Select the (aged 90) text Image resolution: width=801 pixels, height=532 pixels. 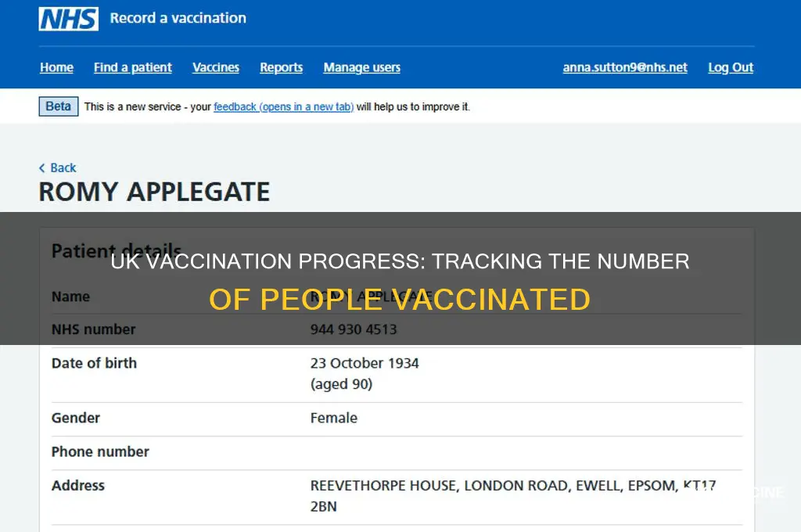coord(341,384)
